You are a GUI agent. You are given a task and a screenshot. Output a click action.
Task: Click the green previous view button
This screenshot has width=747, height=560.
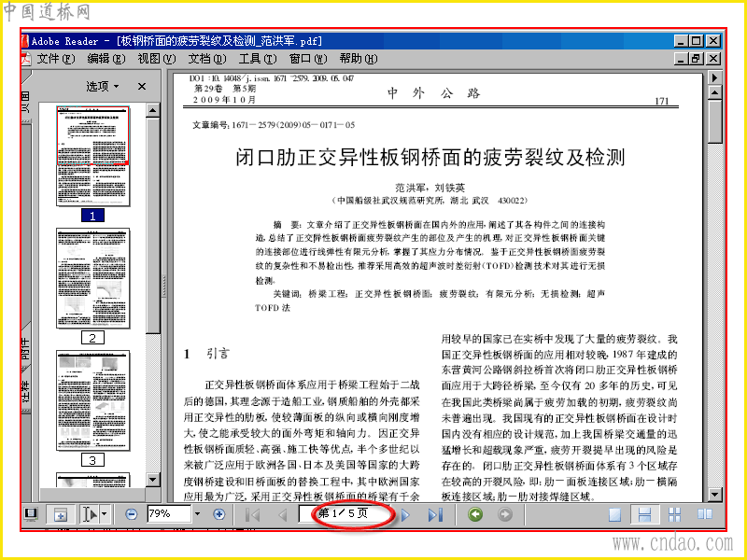point(475,514)
